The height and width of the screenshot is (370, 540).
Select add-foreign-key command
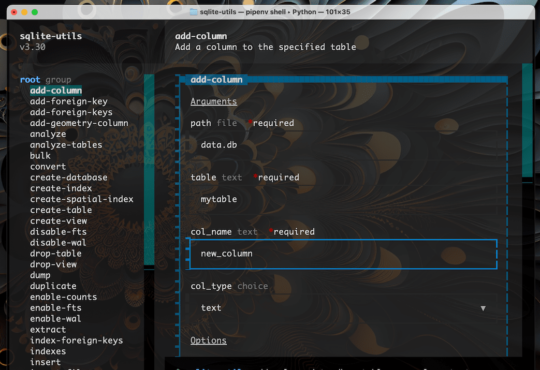(69, 101)
